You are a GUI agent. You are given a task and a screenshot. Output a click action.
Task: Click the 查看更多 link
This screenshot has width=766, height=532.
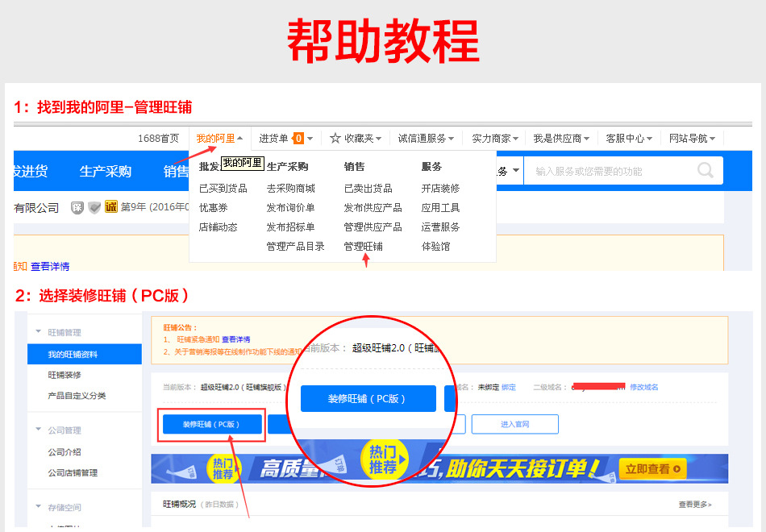click(695, 504)
